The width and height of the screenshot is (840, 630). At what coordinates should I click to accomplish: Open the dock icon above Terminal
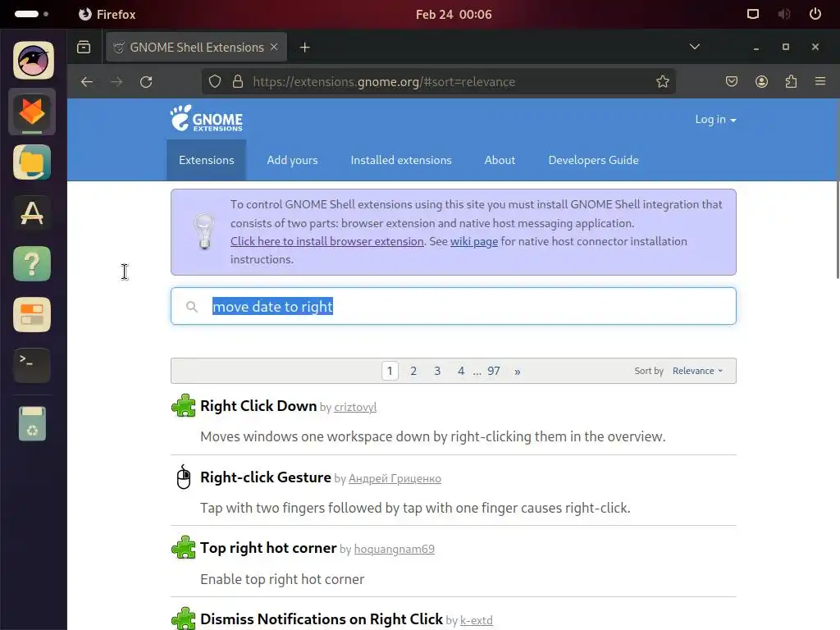click(x=32, y=314)
